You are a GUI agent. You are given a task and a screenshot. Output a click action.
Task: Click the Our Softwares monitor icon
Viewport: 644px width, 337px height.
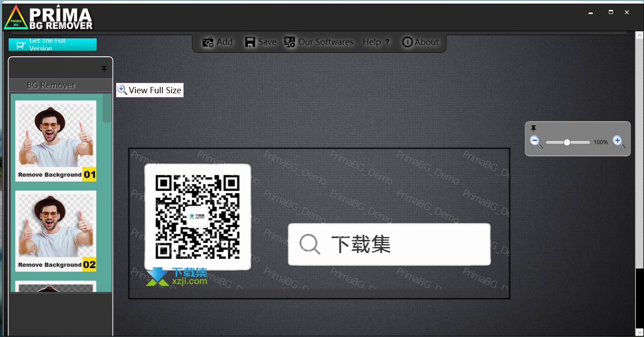pyautogui.click(x=290, y=42)
